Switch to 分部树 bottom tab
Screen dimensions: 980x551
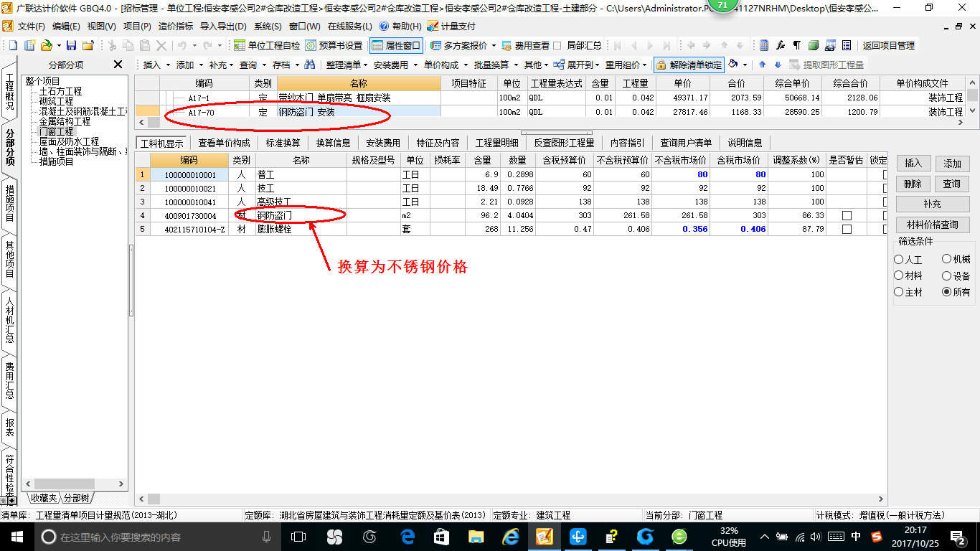pos(77,498)
